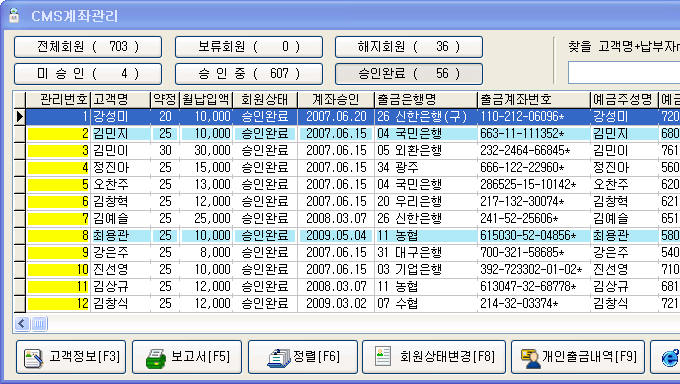Click bank cell 07 수협
The image size is (680, 384).
click(425, 303)
